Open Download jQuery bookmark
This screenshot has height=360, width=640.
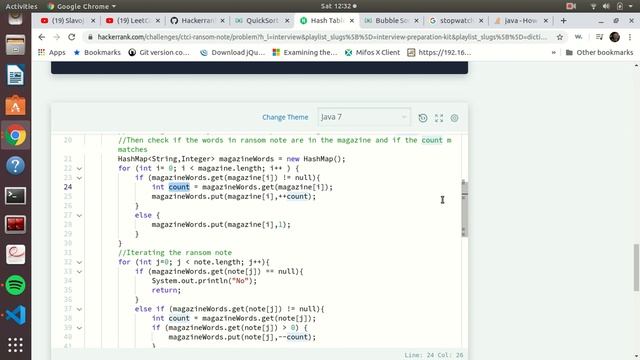pyautogui.click(x=233, y=52)
